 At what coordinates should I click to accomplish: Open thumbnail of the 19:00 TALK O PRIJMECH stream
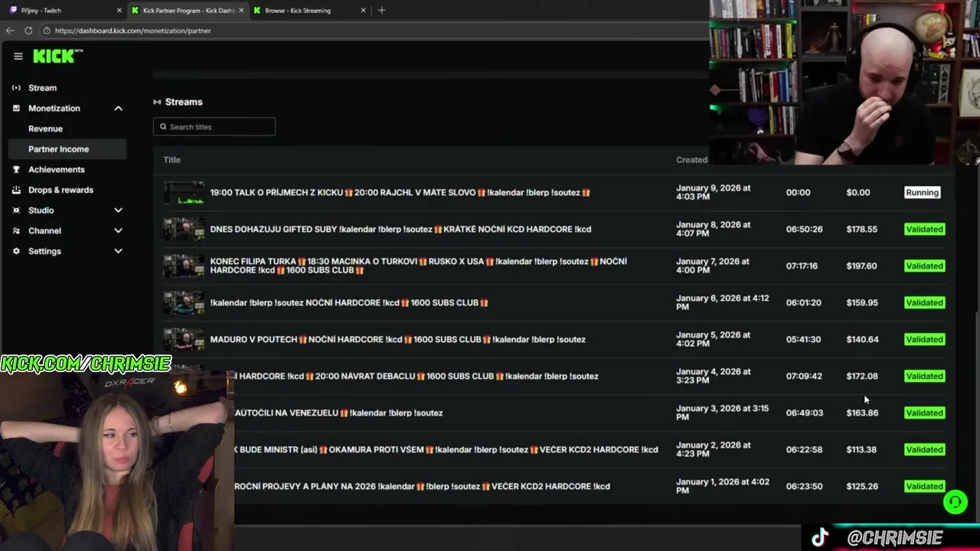184,193
